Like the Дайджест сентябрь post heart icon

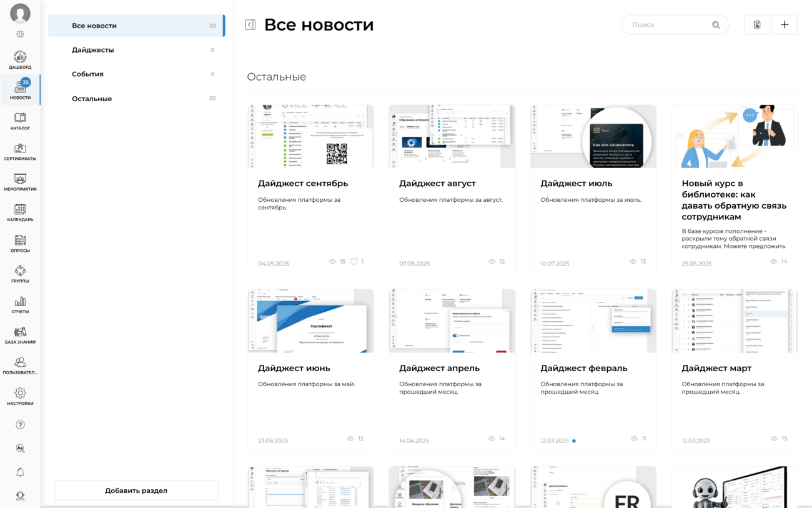pyautogui.click(x=354, y=262)
